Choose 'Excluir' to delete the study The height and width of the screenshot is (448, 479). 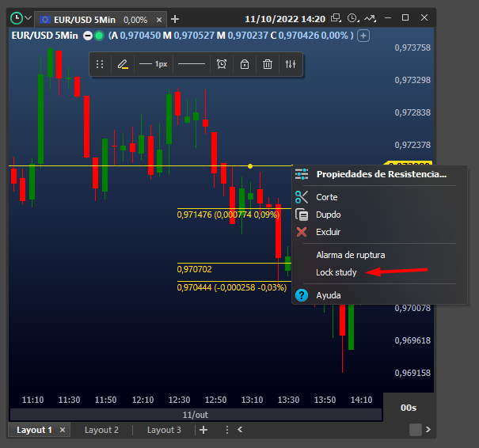tap(328, 232)
